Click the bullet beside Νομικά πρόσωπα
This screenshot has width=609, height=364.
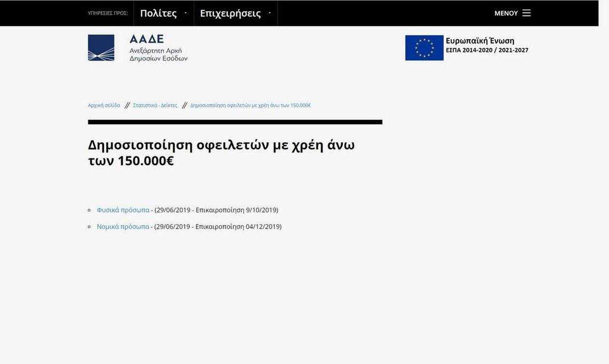(89, 227)
